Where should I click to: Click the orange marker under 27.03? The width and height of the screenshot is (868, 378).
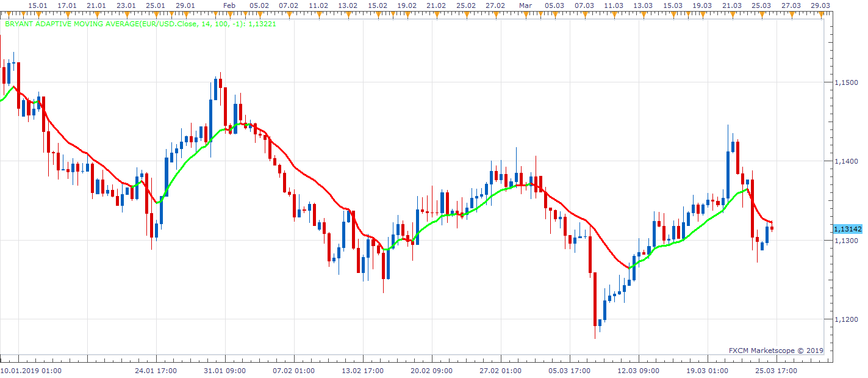[x=791, y=14]
